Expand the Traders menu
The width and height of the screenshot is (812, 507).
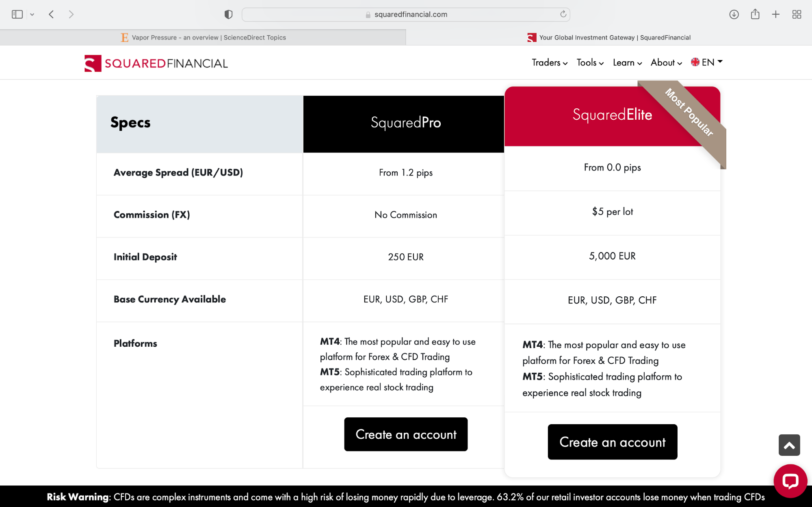pos(550,63)
